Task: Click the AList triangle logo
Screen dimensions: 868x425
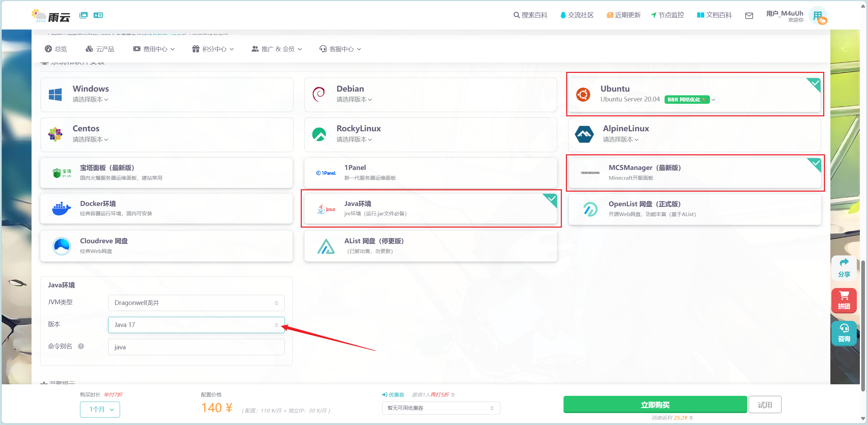Action: [x=326, y=246]
